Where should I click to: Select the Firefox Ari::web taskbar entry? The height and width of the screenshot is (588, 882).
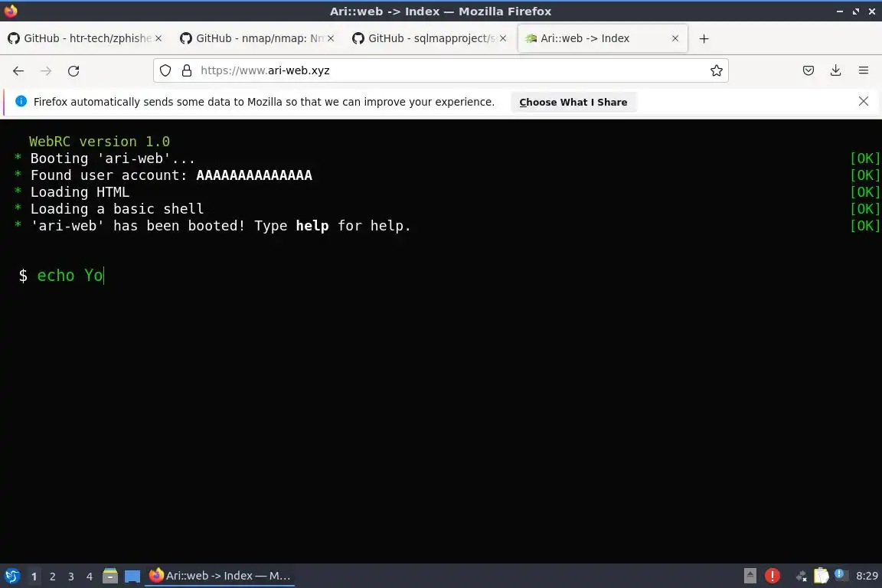point(220,576)
